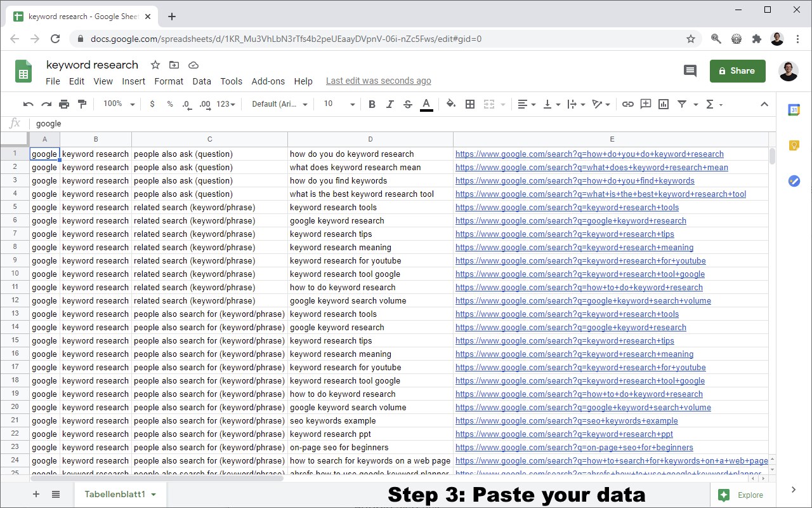Select the Paint format roller tool
The height and width of the screenshot is (508, 812).
pyautogui.click(x=82, y=104)
